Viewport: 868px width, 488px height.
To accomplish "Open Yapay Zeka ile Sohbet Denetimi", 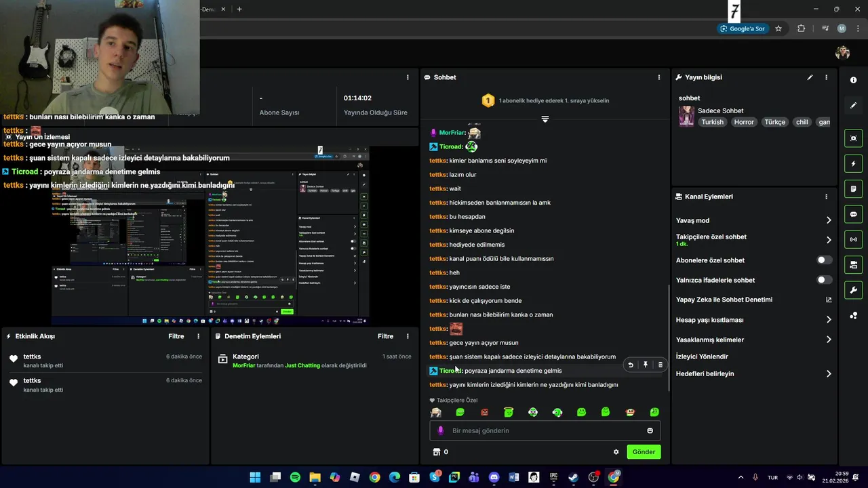I will 754,300.
